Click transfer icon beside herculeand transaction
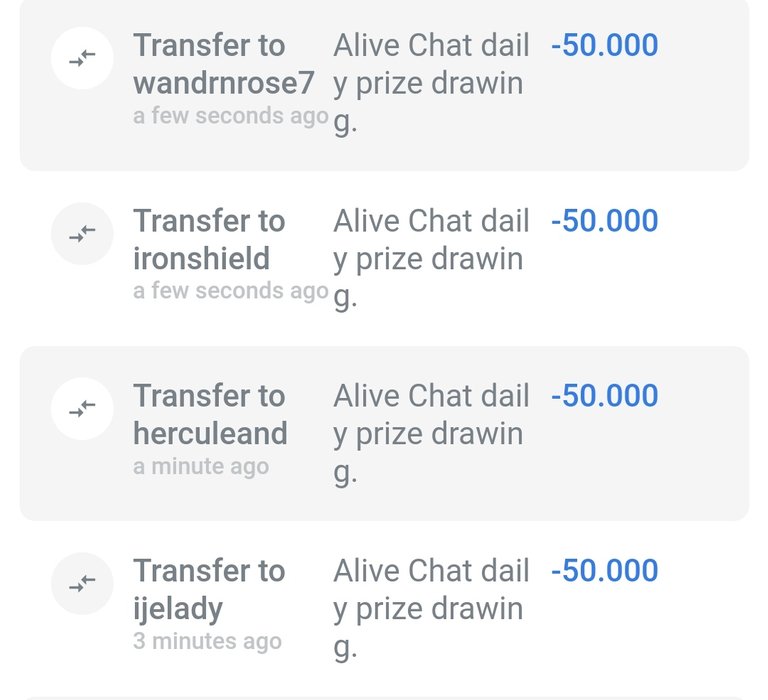Screen dimensions: 768x700 [82, 409]
